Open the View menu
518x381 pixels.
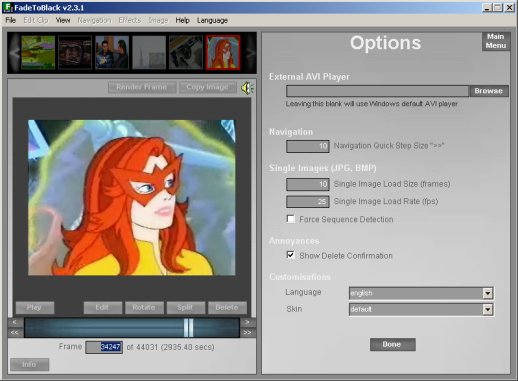point(63,20)
